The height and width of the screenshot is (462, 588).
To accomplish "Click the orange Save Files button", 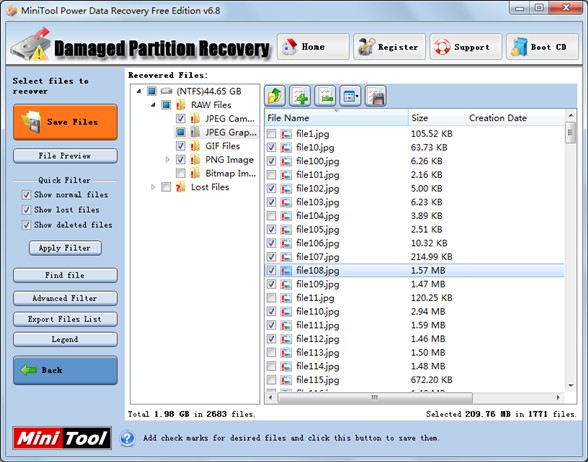I will [65, 122].
